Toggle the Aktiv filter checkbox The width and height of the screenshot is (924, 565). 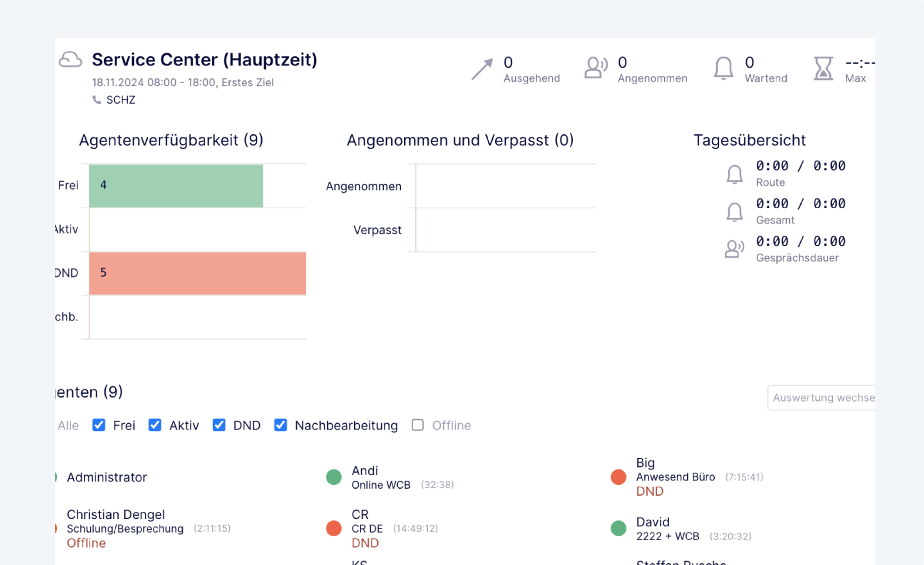coord(155,425)
